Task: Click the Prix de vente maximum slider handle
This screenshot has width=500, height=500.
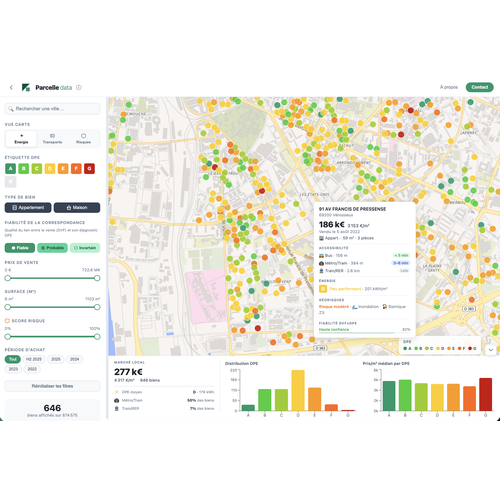Action: (x=97, y=278)
